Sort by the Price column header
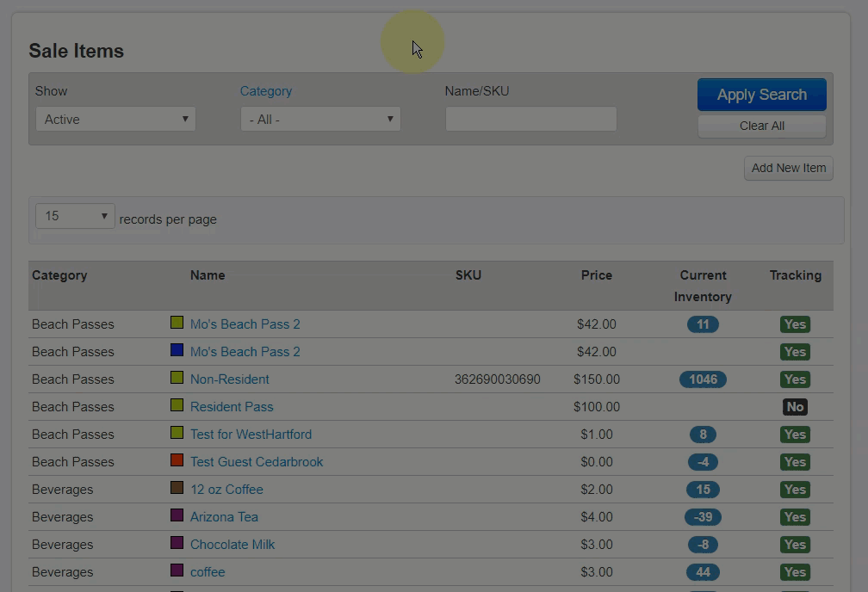 pyautogui.click(x=596, y=275)
